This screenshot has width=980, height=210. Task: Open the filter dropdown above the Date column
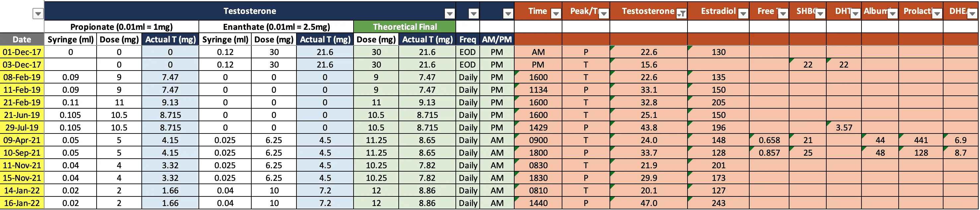tap(38, 14)
